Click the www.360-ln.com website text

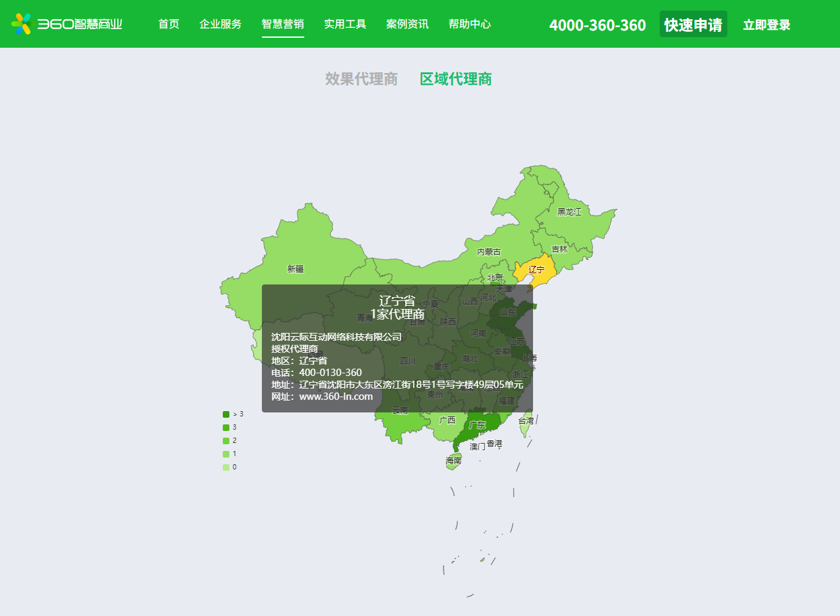click(335, 397)
